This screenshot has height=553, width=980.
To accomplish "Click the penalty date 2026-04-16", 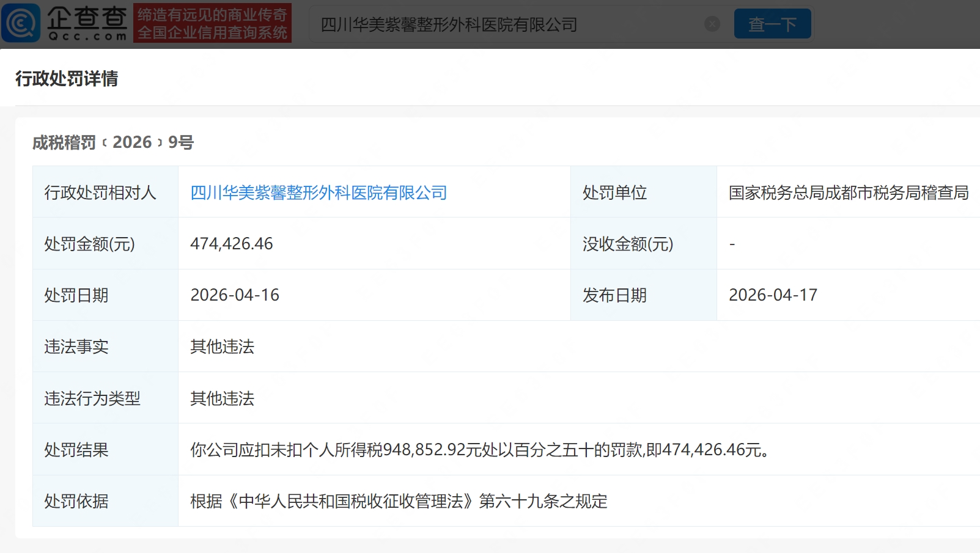I will click(235, 295).
